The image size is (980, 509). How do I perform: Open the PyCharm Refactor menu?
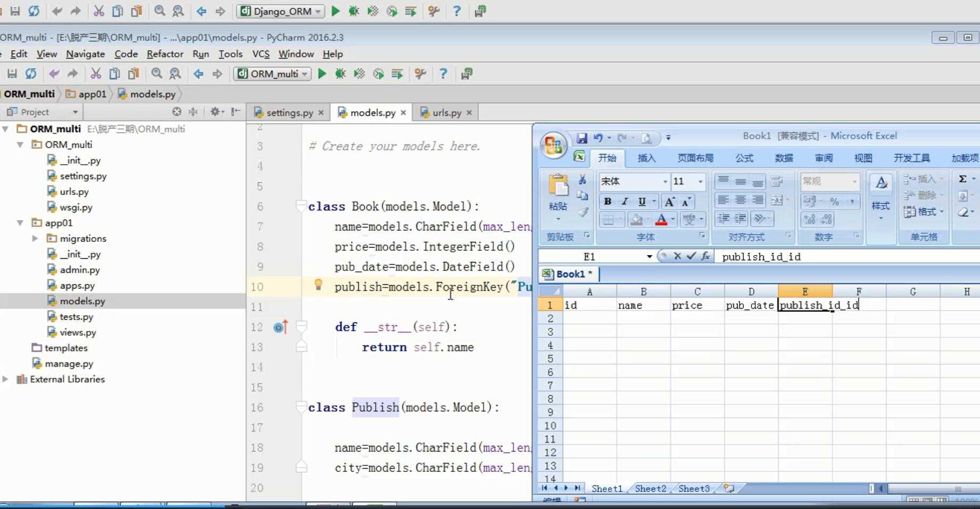(x=165, y=54)
